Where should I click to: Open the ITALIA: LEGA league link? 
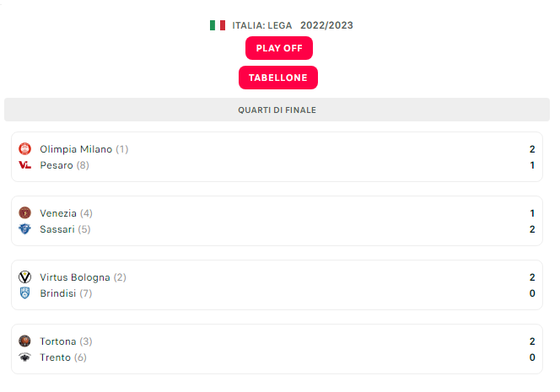click(262, 25)
